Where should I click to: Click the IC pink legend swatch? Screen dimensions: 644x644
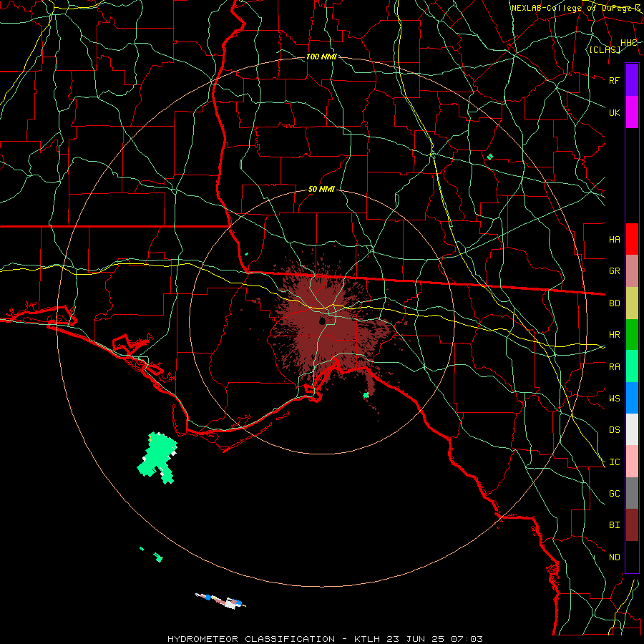[632, 462]
